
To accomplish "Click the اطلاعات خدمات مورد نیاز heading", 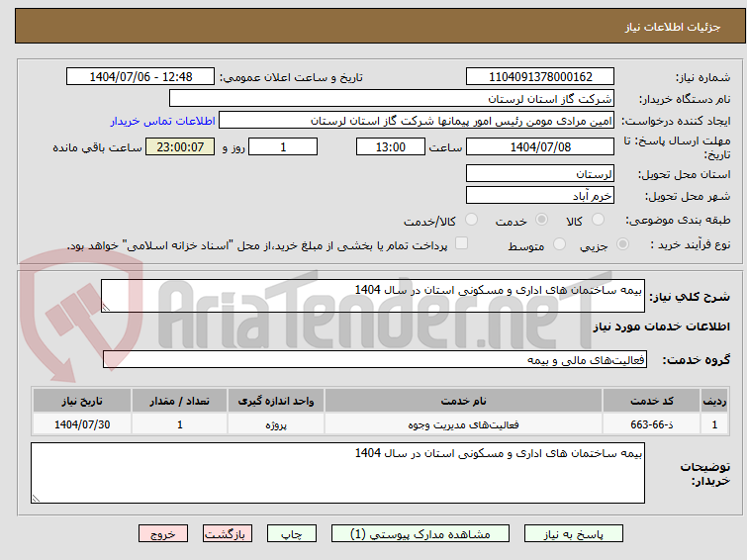I will pyautogui.click(x=661, y=327).
